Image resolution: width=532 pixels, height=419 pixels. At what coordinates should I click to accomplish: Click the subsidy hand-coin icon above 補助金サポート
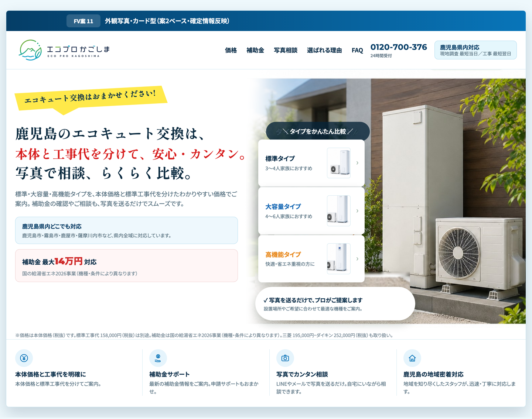click(x=158, y=358)
